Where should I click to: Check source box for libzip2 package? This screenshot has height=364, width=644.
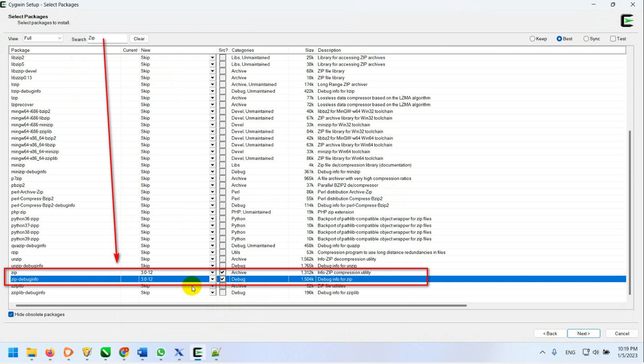(x=223, y=58)
